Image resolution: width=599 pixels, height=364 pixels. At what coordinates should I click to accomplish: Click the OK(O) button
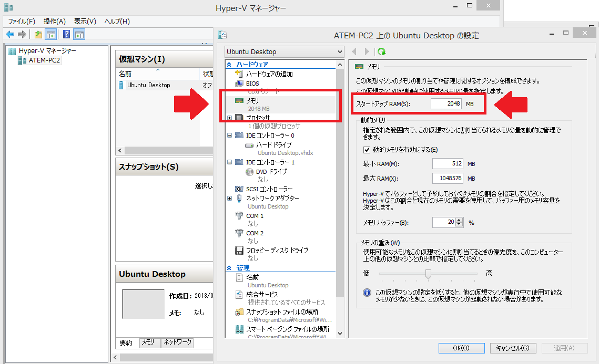tap(461, 348)
